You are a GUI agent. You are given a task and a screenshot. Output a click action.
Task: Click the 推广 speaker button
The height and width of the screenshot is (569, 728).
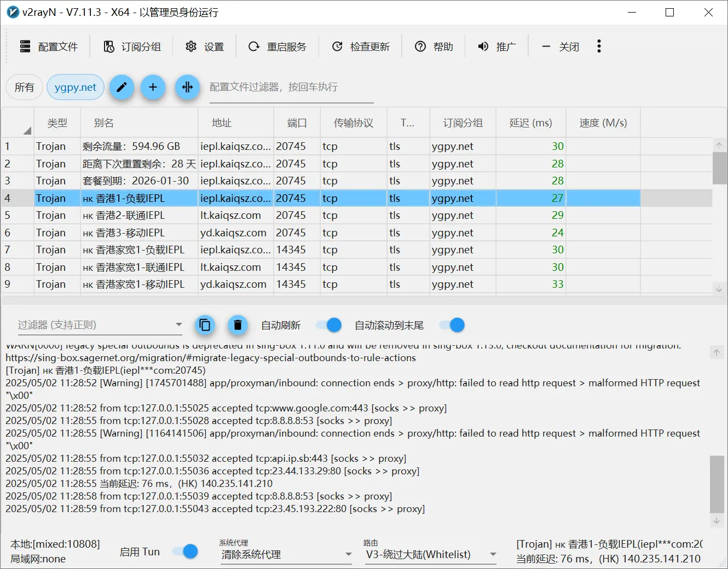(x=496, y=47)
